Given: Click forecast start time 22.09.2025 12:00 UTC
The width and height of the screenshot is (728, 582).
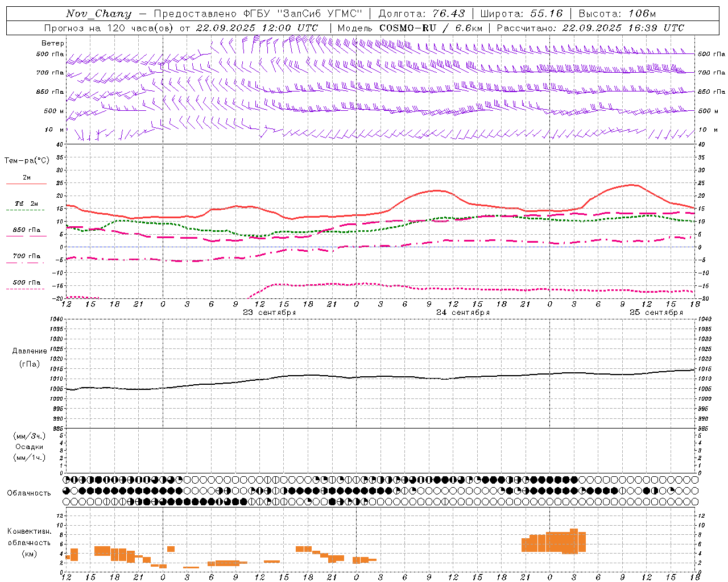Looking at the screenshot, I should click(257, 28).
